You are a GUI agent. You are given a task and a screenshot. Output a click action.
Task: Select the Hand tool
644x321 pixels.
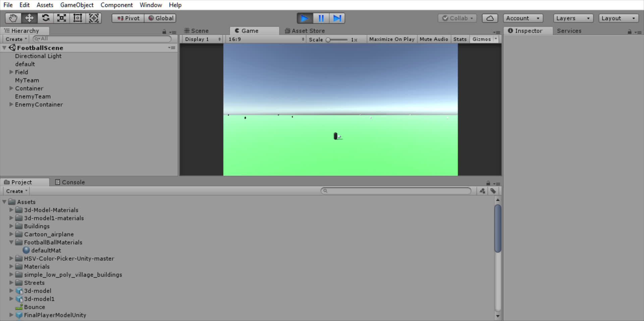[x=13, y=18]
